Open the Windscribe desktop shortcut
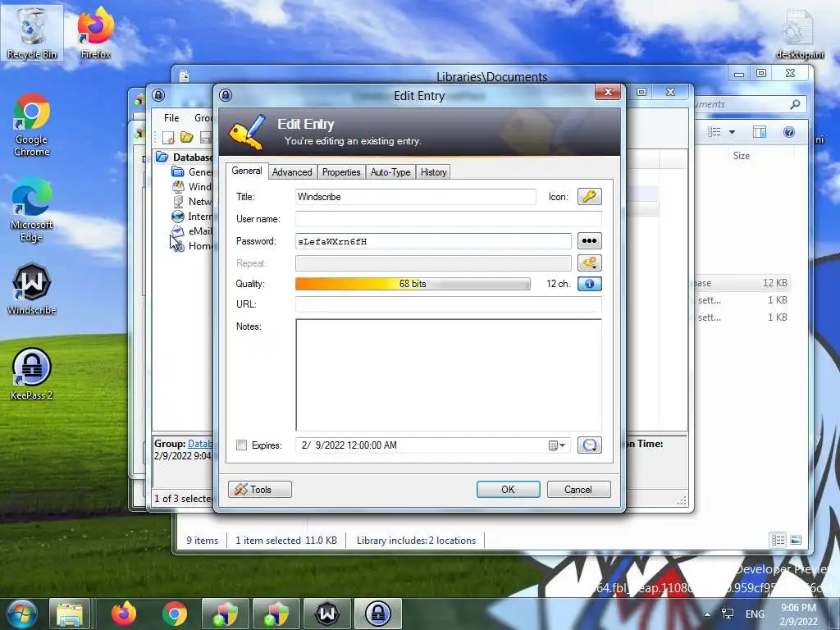Image resolution: width=840 pixels, height=630 pixels. click(32, 288)
